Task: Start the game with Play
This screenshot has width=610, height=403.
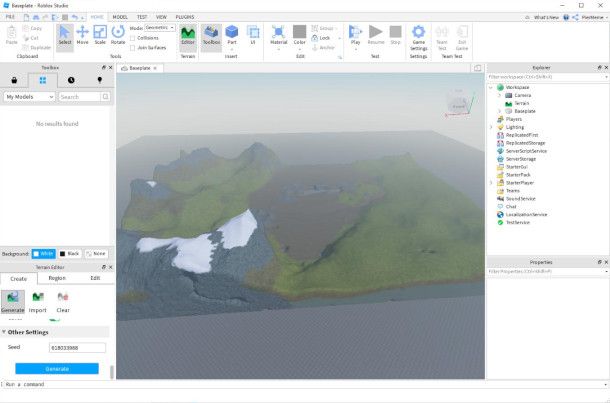Action: click(x=355, y=37)
